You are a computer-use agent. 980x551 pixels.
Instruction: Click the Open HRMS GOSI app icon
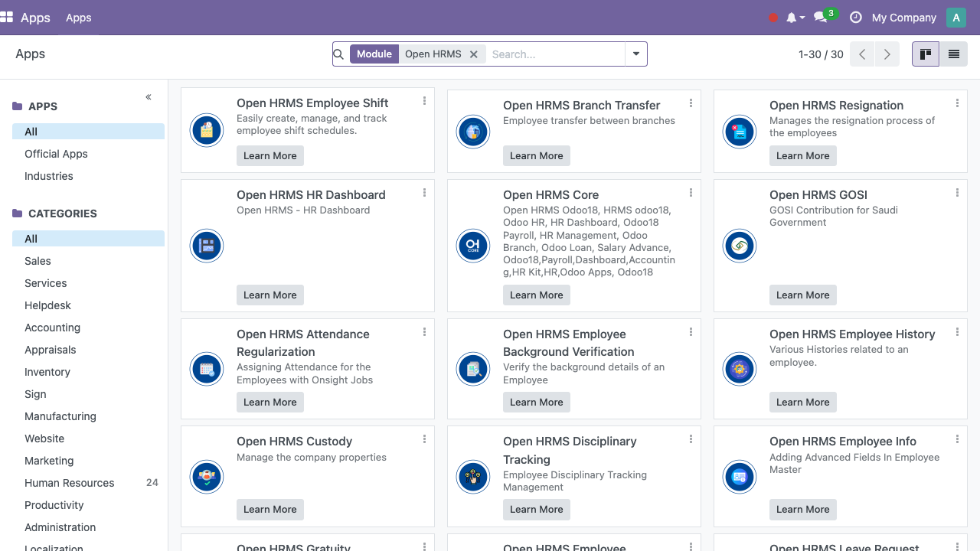tap(740, 246)
